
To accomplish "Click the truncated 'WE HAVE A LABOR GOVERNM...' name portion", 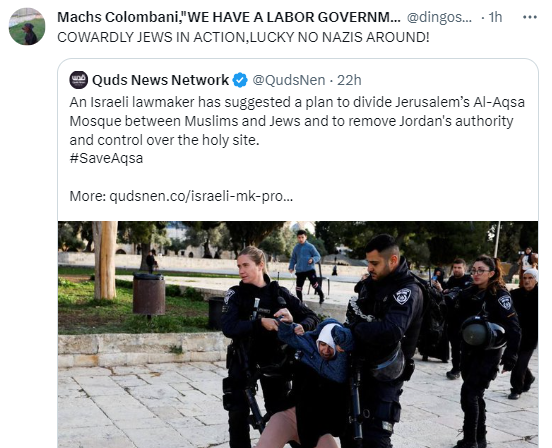I will pos(292,17).
